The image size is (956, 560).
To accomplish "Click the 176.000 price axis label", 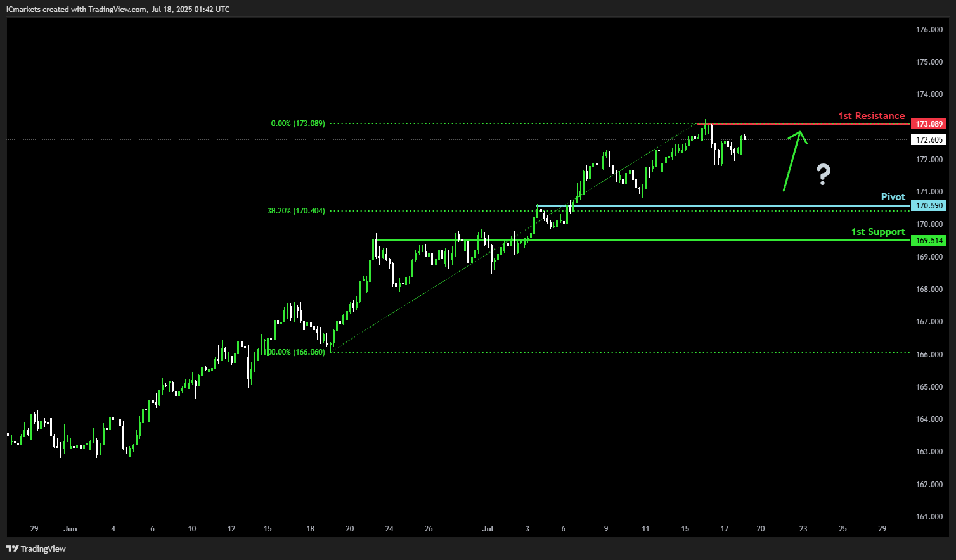I will pos(929,30).
